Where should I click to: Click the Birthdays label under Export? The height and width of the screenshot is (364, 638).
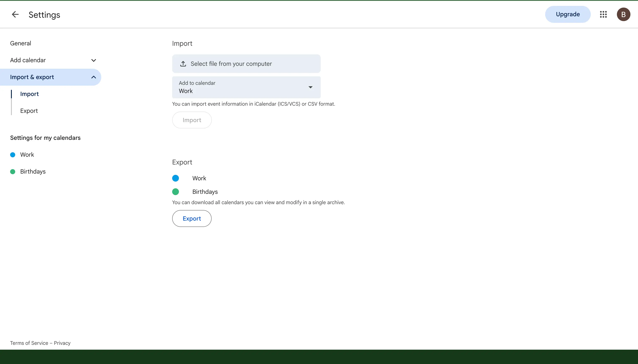[205, 192]
